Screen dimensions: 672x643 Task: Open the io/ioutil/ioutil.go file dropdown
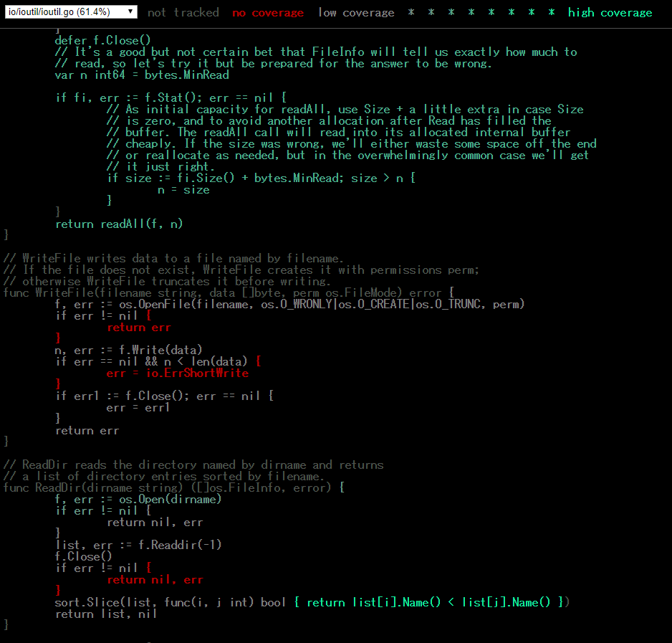pyautogui.click(x=71, y=12)
